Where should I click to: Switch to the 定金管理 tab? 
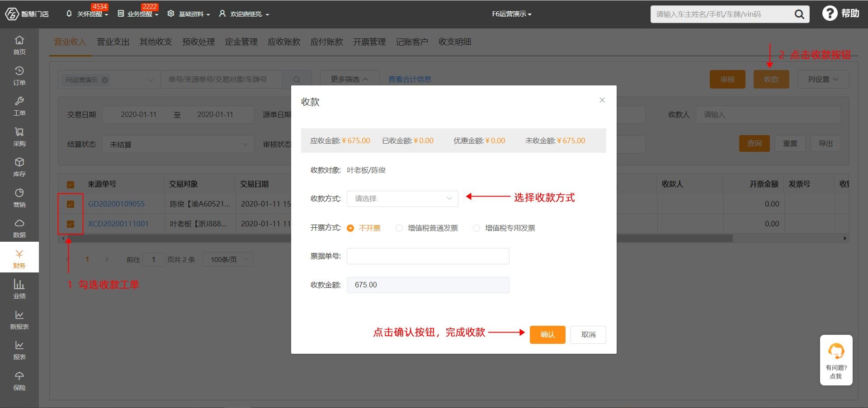[x=241, y=42]
